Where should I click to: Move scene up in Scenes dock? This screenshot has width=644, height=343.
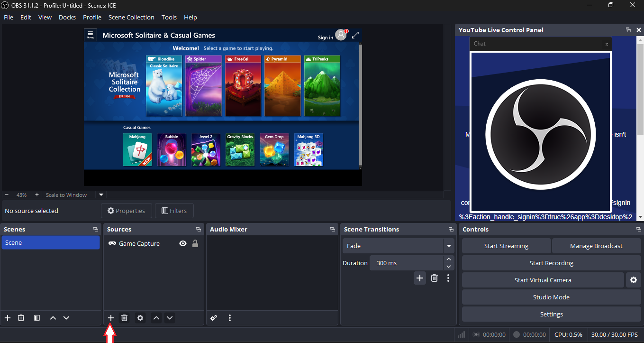pos(53,318)
